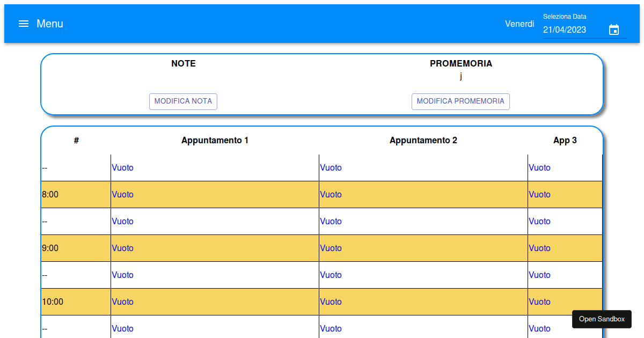Click the 8:00 time cell
This screenshot has height=338, width=644.
50,195
